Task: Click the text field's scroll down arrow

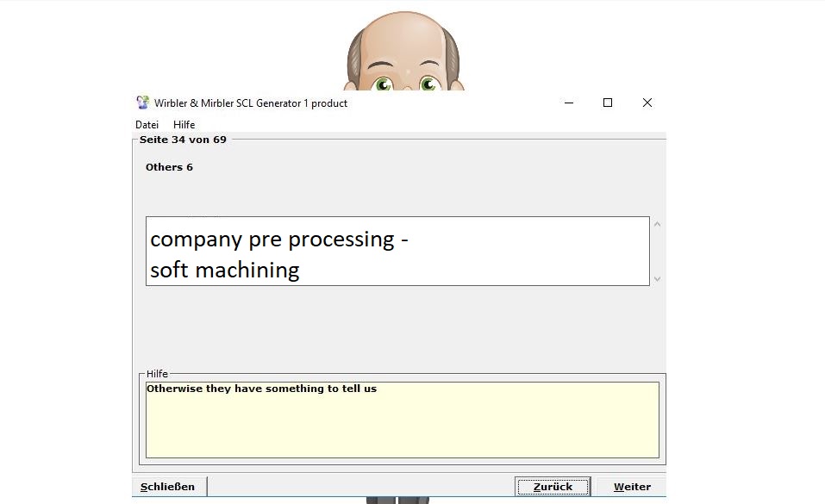Action: (x=658, y=278)
